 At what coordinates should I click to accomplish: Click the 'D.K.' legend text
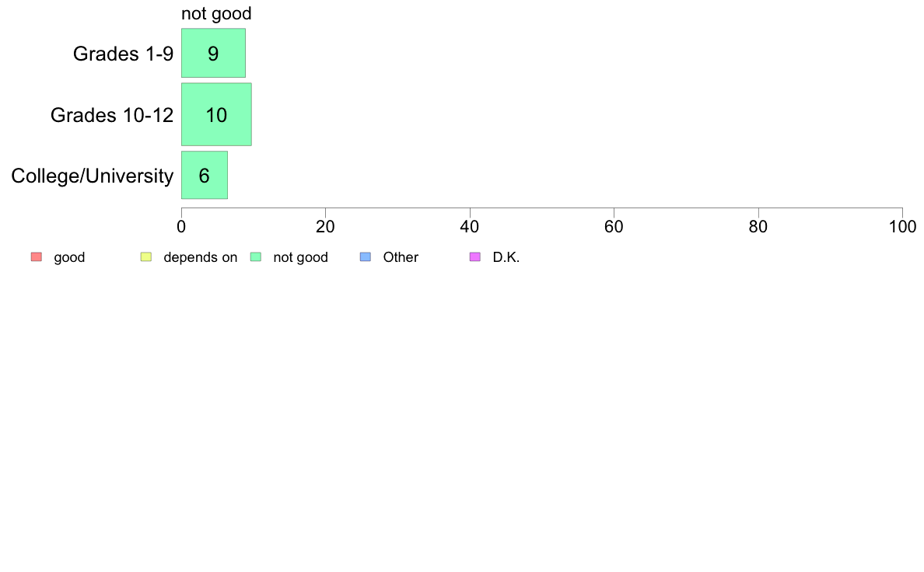click(x=506, y=257)
